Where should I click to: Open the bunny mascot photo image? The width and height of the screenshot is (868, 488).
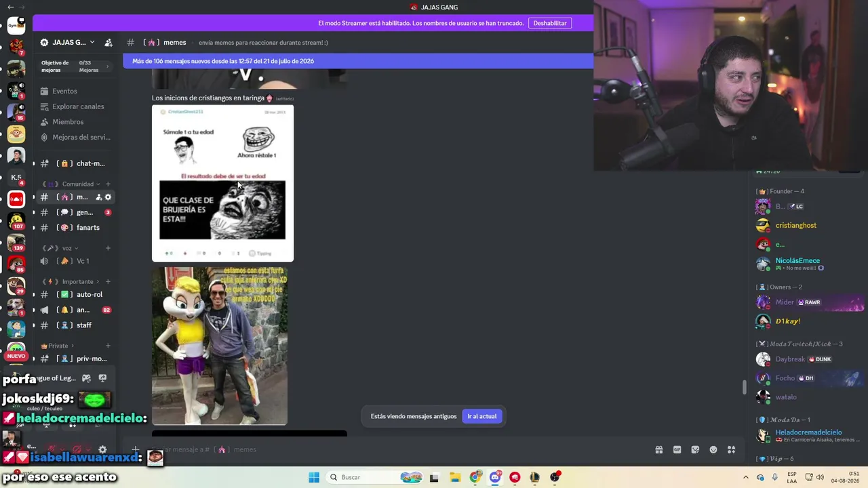click(220, 346)
